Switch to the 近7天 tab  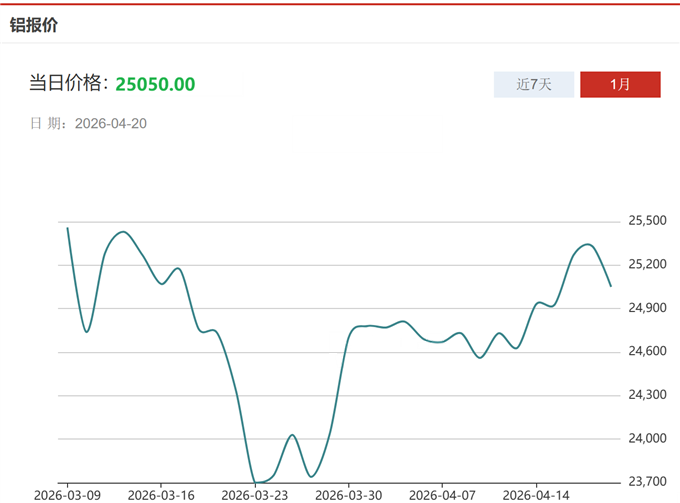534,85
